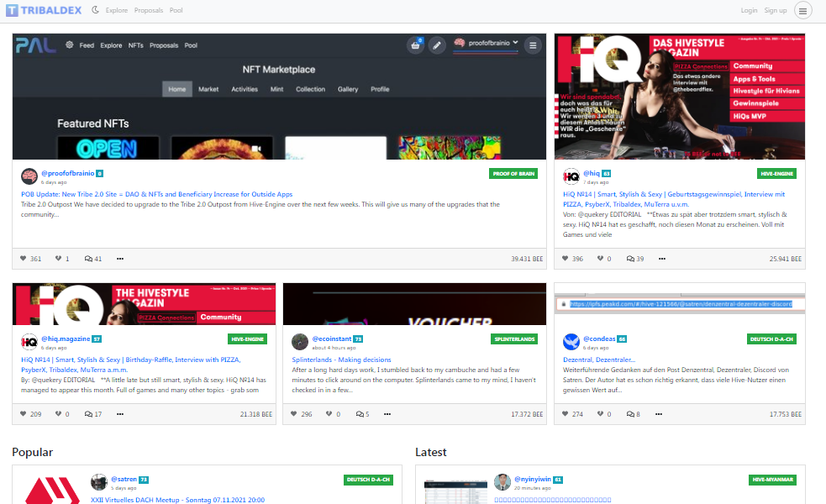Like the proofofbrainio POB Update post
826x504 pixels.
click(24, 259)
